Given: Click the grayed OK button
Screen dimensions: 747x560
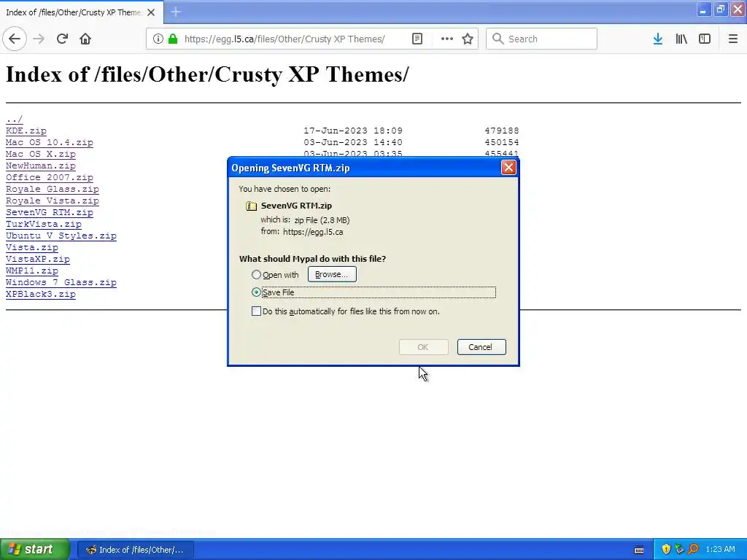Looking at the screenshot, I should coord(424,347).
